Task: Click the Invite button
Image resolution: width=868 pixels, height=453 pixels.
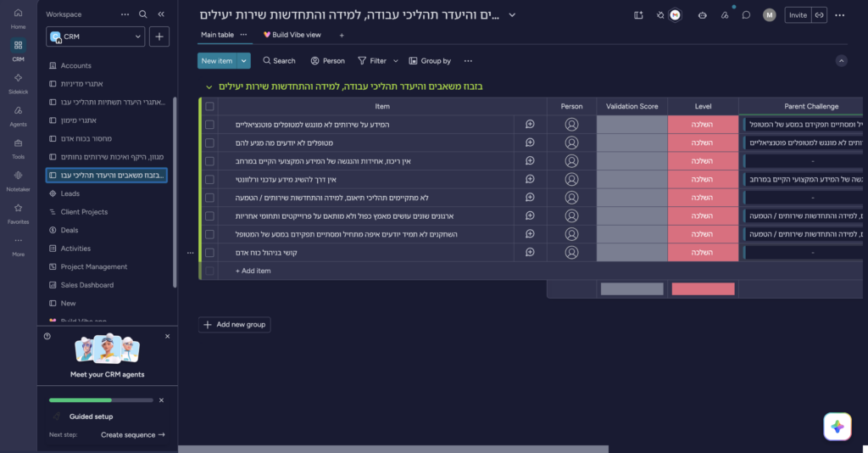Action: tap(798, 15)
